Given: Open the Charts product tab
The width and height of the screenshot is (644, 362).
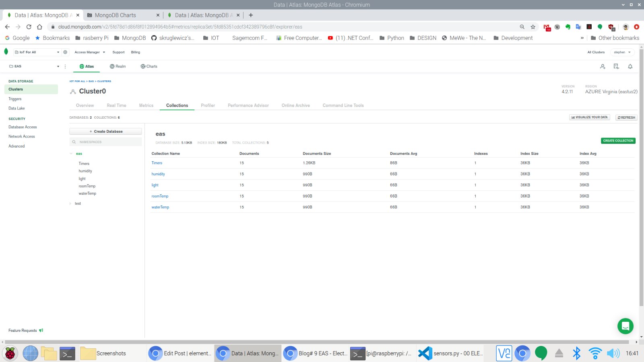Looking at the screenshot, I should [x=149, y=66].
